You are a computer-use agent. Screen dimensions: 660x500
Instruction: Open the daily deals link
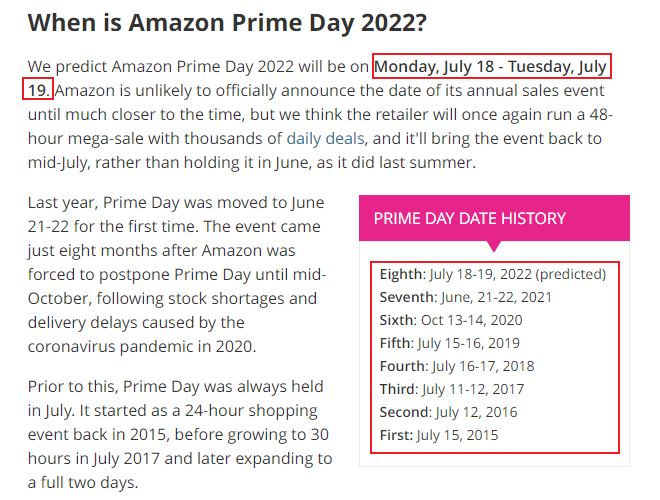coord(325,138)
